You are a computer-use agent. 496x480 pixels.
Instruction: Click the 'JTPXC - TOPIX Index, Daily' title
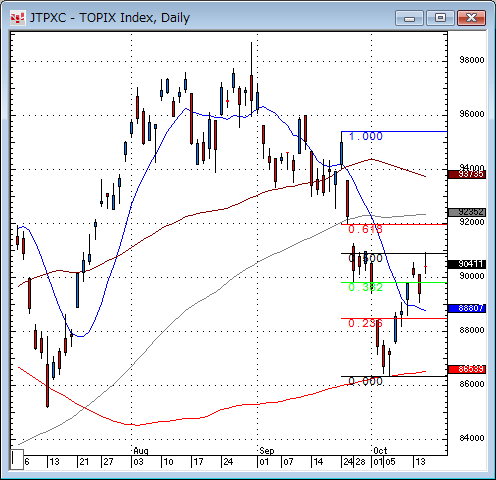point(110,18)
